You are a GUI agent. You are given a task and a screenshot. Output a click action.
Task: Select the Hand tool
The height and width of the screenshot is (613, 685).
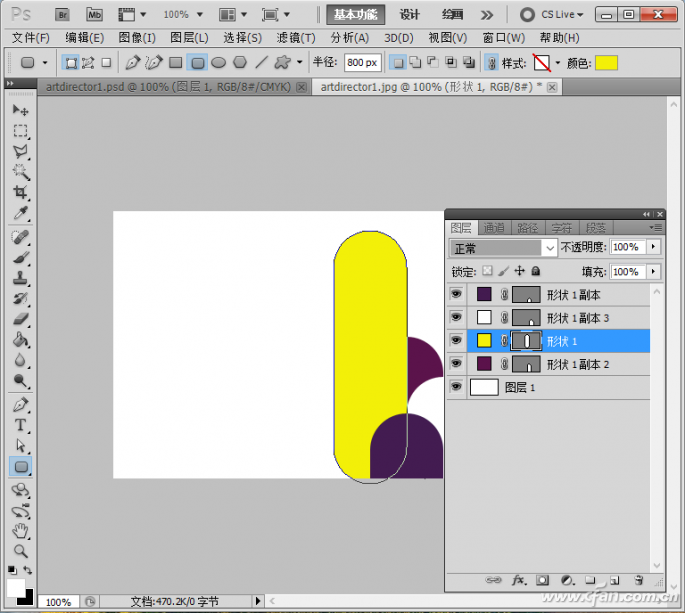(x=20, y=531)
